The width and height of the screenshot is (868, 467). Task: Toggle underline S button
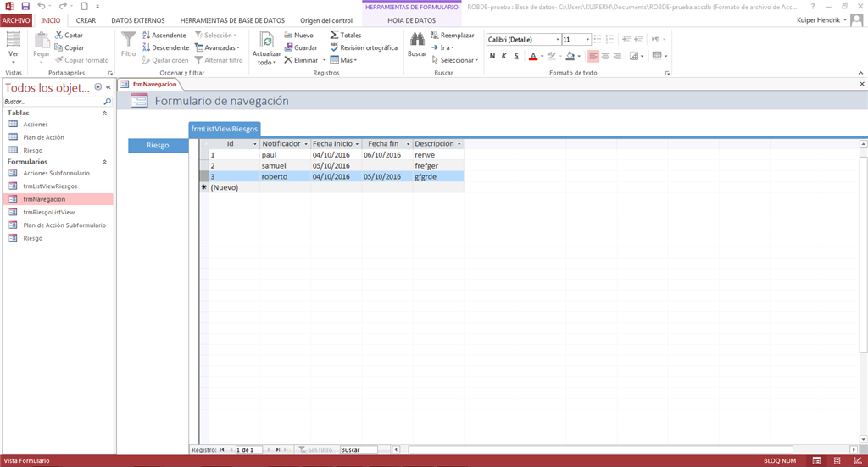[516, 56]
